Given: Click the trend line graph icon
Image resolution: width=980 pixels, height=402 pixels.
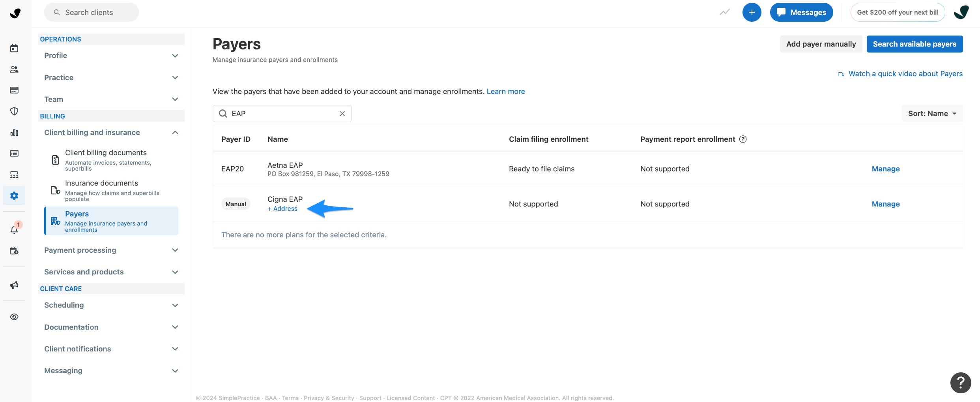Looking at the screenshot, I should [724, 12].
